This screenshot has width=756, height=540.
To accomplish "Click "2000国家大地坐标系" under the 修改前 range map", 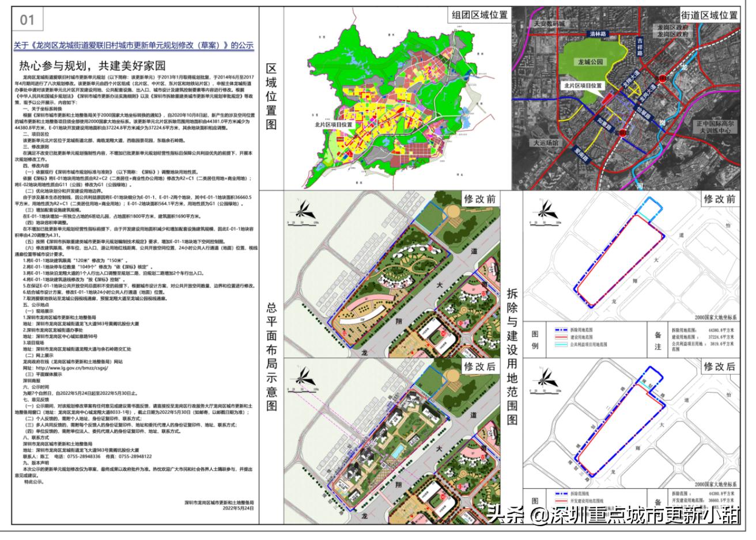I will tap(715, 317).
